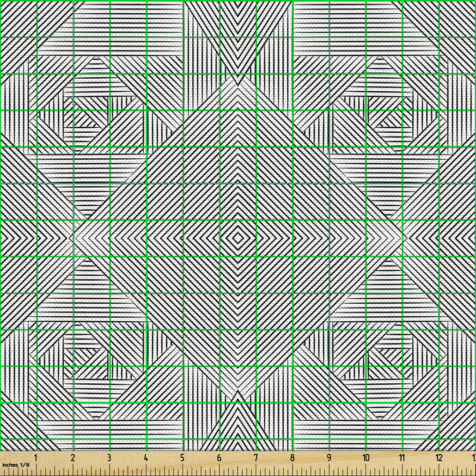Select the number 10 on the ruler
476x476 pixels.
(366, 458)
